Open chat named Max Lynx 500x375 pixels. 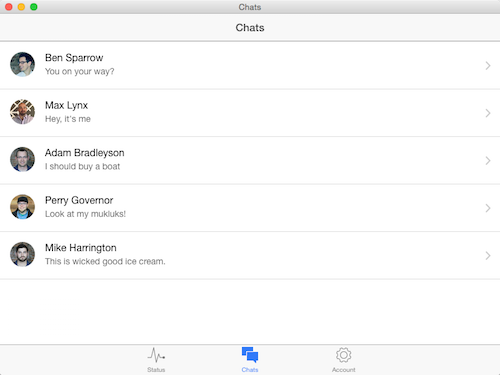pyautogui.click(x=66, y=105)
